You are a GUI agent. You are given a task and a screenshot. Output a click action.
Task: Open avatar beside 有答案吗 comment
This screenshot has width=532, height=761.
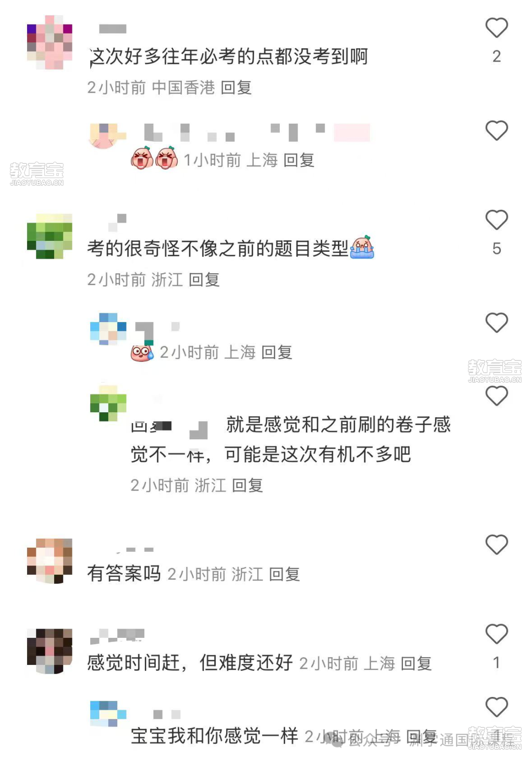click(50, 561)
